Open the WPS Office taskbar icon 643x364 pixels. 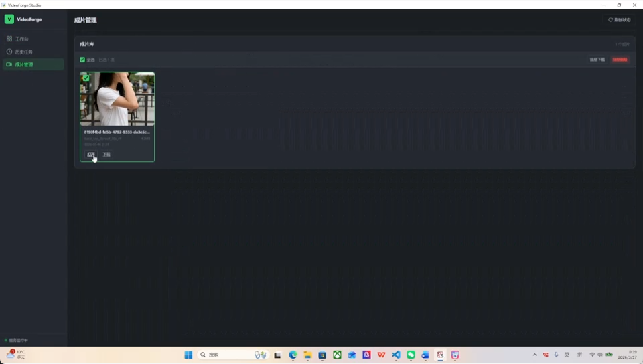[381, 355]
